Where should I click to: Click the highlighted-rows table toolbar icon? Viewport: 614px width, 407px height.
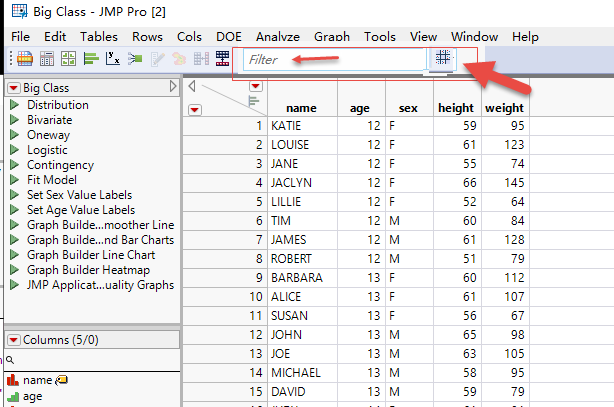25,59
